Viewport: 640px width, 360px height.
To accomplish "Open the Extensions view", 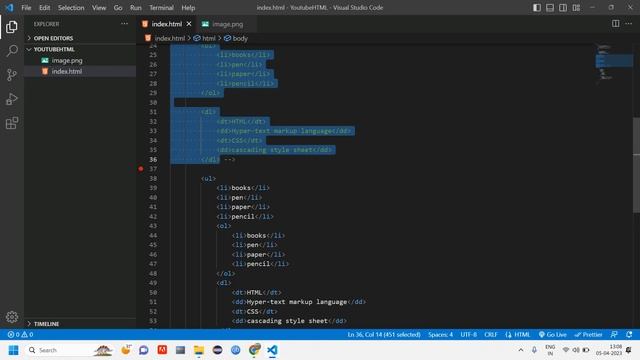I will coord(12,123).
